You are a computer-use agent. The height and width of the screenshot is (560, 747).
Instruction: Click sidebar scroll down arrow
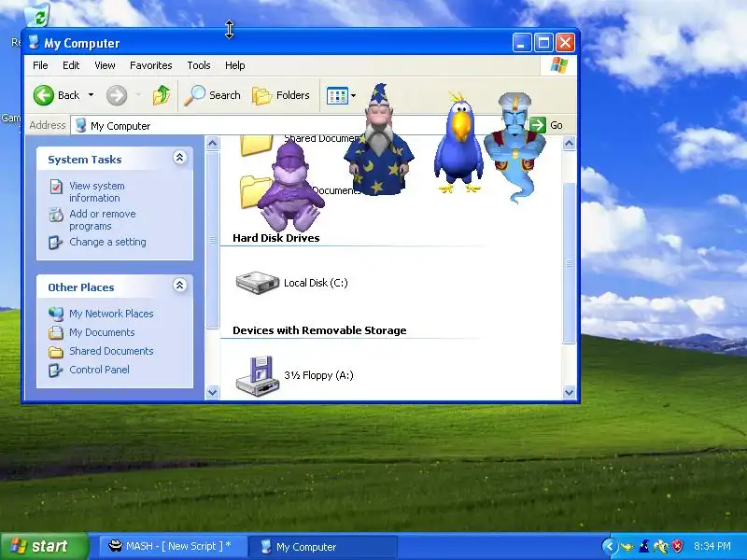[213, 392]
